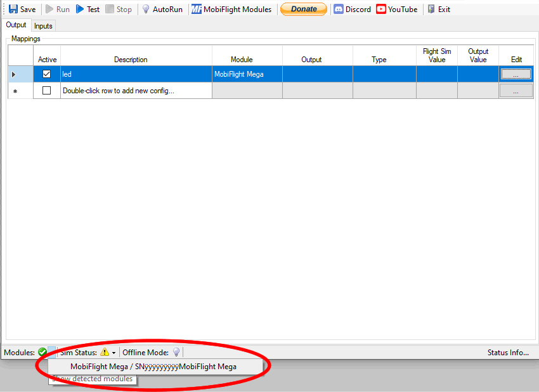Image resolution: width=539 pixels, height=392 pixels.
Task: Click the Discord logo icon
Action: tap(339, 9)
